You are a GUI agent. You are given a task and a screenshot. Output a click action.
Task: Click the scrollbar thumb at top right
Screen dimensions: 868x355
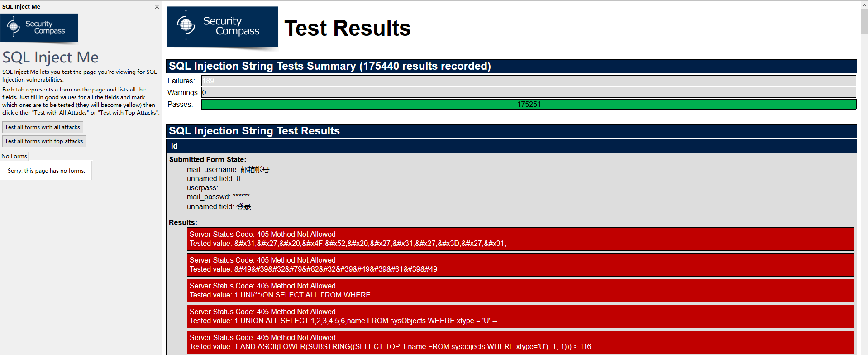point(864,20)
